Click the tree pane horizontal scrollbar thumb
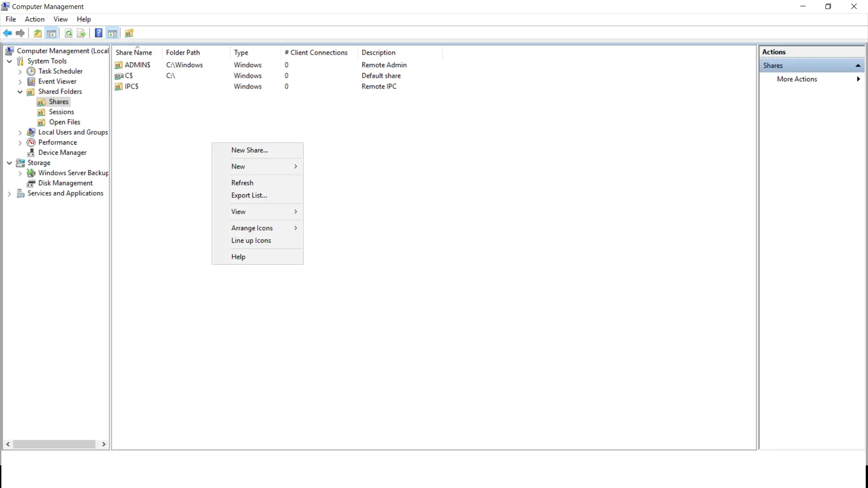The height and width of the screenshot is (488, 868). (x=54, y=444)
